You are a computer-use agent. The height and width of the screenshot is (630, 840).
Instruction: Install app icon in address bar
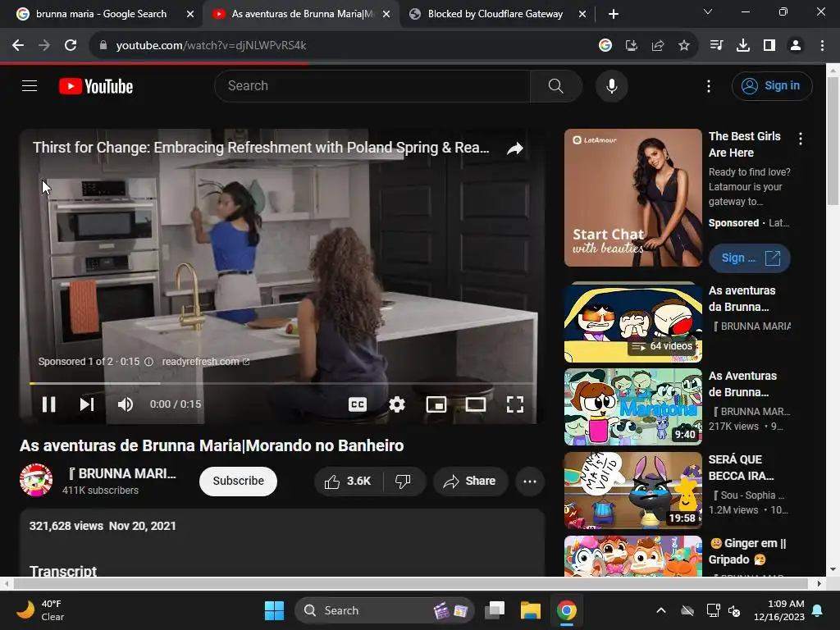(x=632, y=46)
